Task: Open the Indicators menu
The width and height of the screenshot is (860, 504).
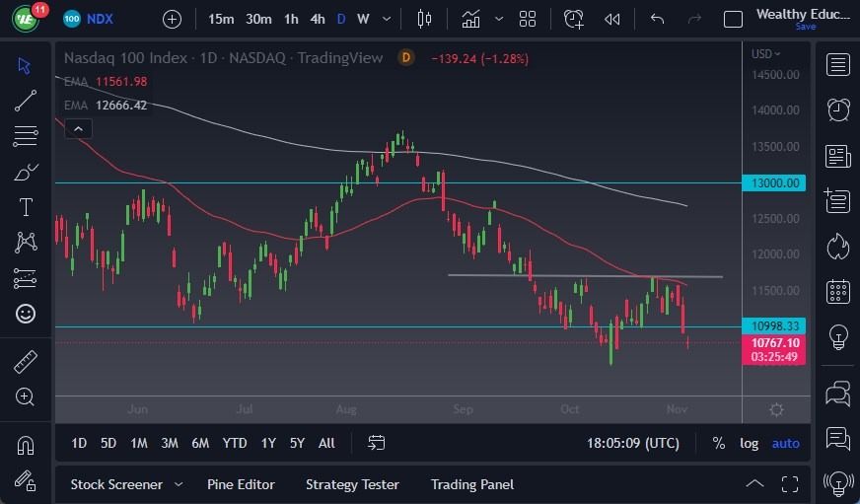Action: point(470,20)
